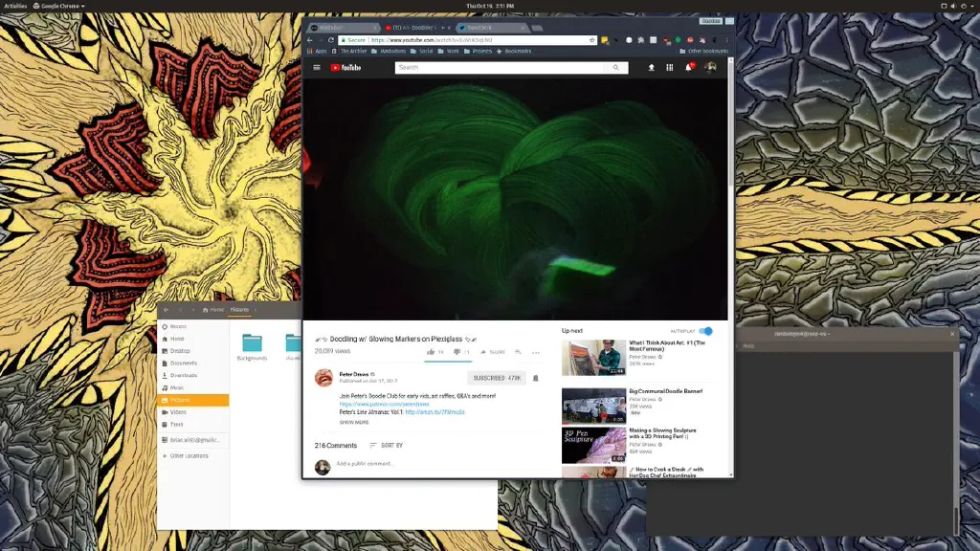Select Trash in Files sidebar
This screenshot has height=551, width=980.
point(193,424)
